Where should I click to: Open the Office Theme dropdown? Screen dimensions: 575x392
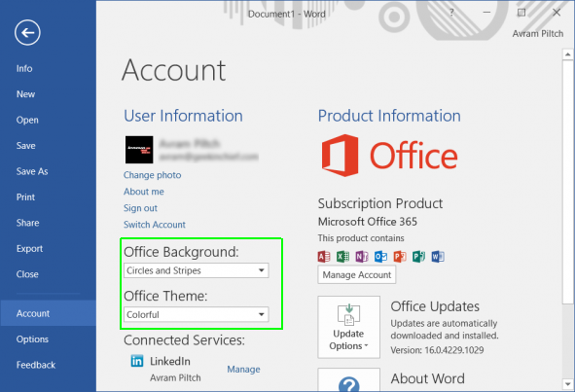coord(197,314)
